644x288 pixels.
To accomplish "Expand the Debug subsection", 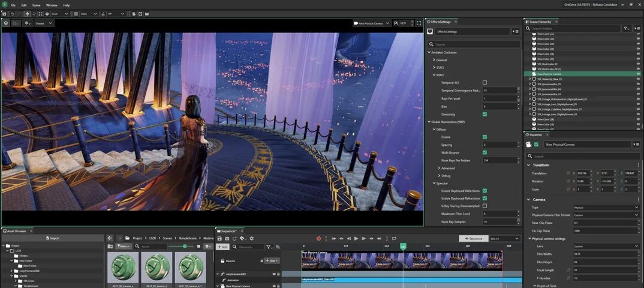I will pyautogui.click(x=439, y=175).
